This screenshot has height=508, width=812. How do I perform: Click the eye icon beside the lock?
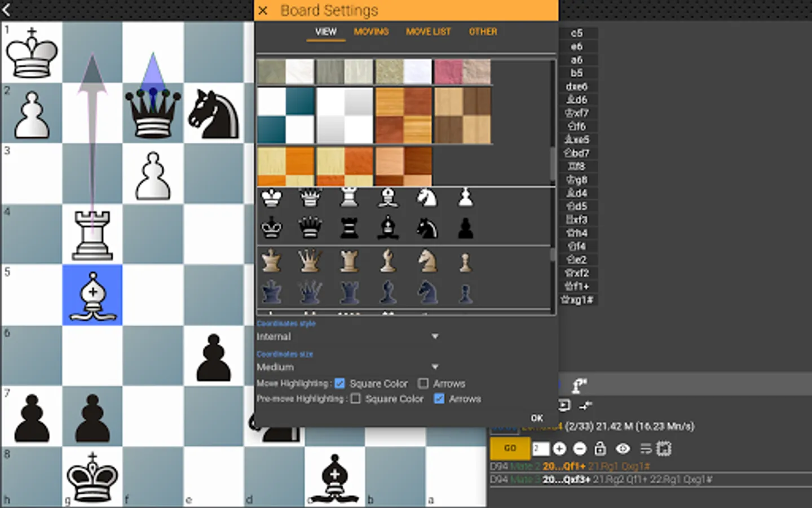click(x=623, y=449)
